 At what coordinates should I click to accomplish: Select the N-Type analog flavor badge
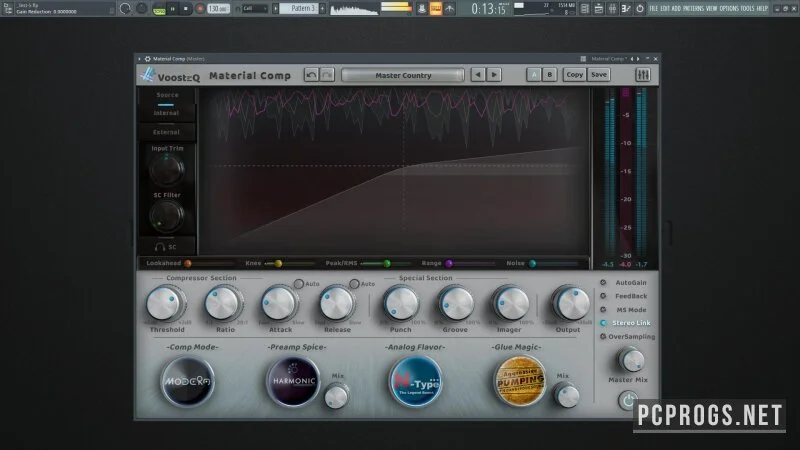(x=416, y=381)
